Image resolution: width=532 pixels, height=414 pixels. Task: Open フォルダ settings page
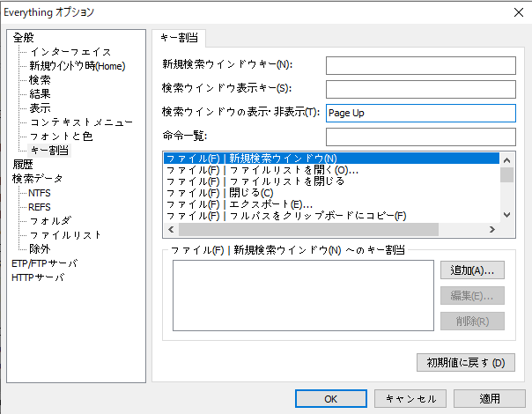tap(50, 221)
